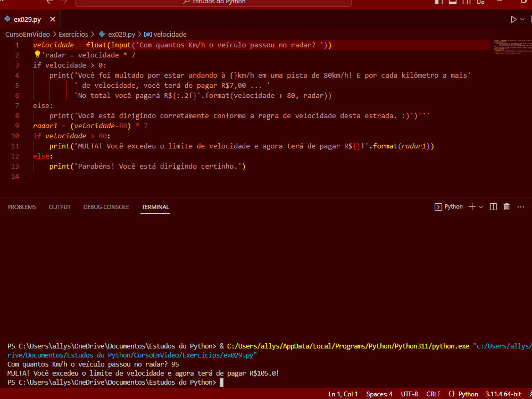Click 'Com quantos Km/h' terminal output line

click(x=93, y=364)
